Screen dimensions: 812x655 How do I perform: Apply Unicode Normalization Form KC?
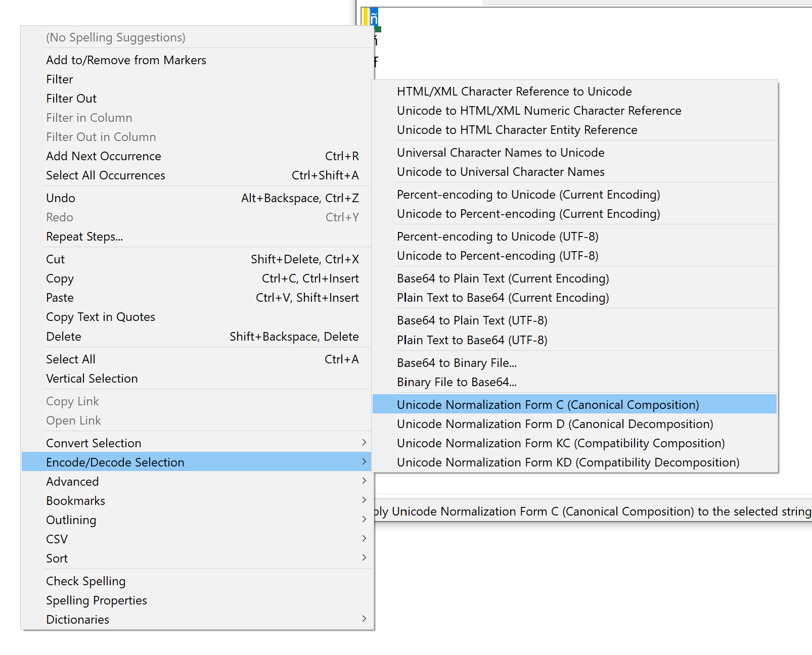click(x=574, y=443)
